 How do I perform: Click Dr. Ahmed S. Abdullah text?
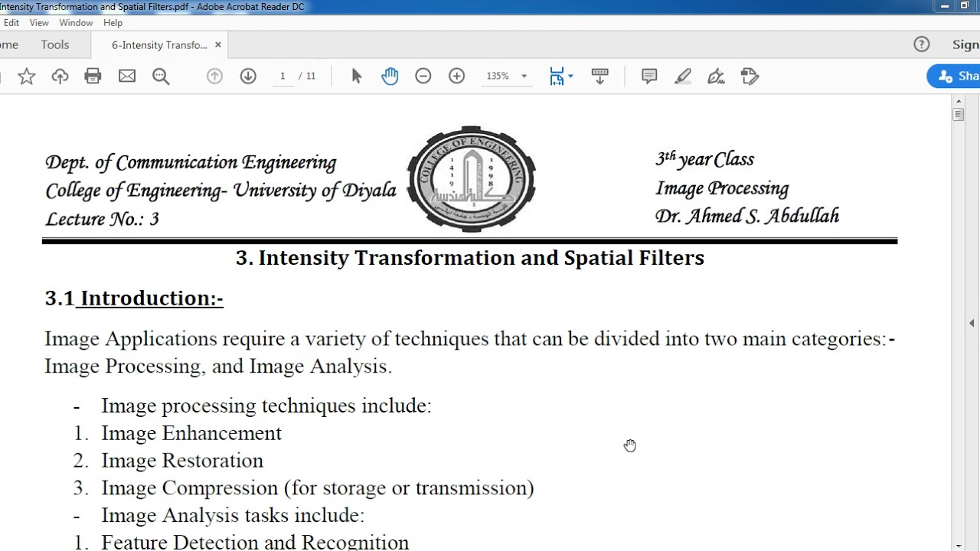(x=747, y=217)
